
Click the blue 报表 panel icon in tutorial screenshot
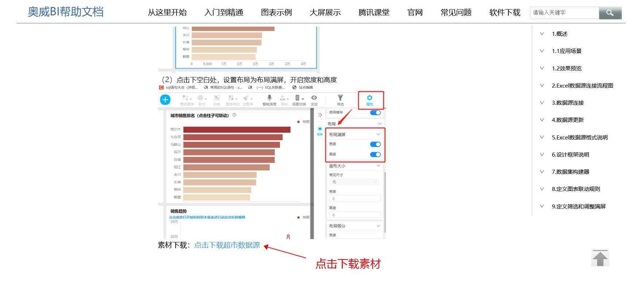coord(320,129)
